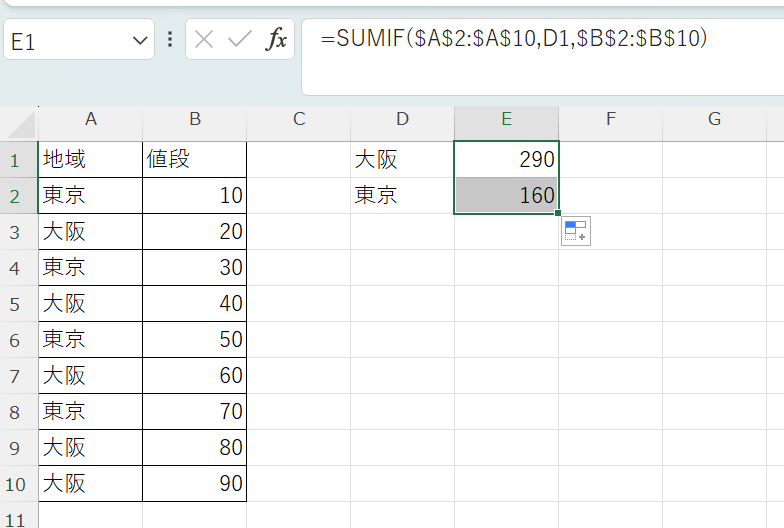The width and height of the screenshot is (784, 528).
Task: Select column G header
Action: point(714,120)
